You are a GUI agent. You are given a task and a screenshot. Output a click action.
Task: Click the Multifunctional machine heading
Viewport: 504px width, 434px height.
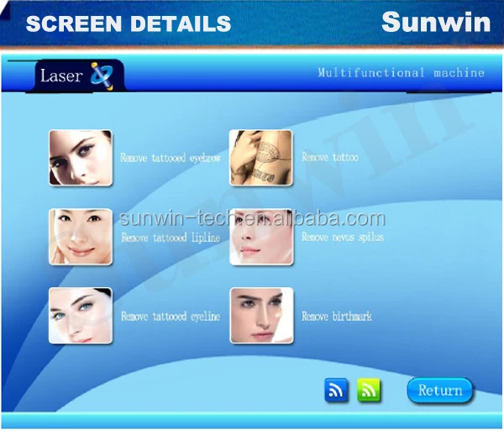(401, 72)
